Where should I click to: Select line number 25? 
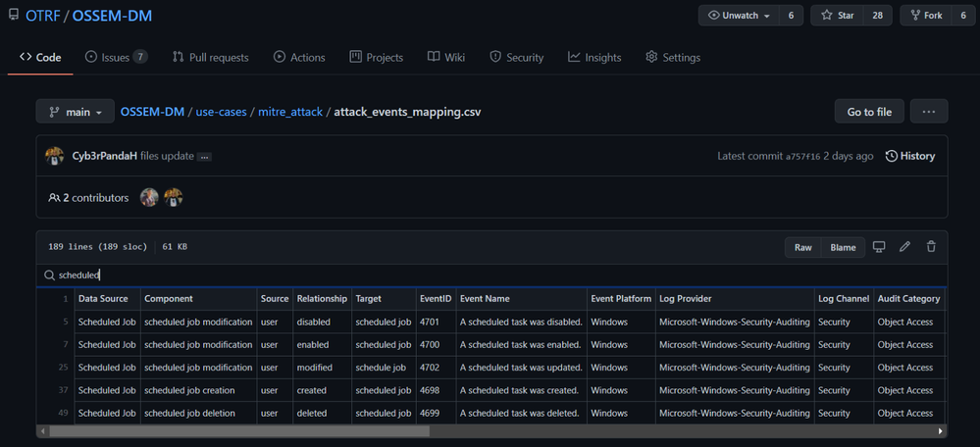point(64,367)
